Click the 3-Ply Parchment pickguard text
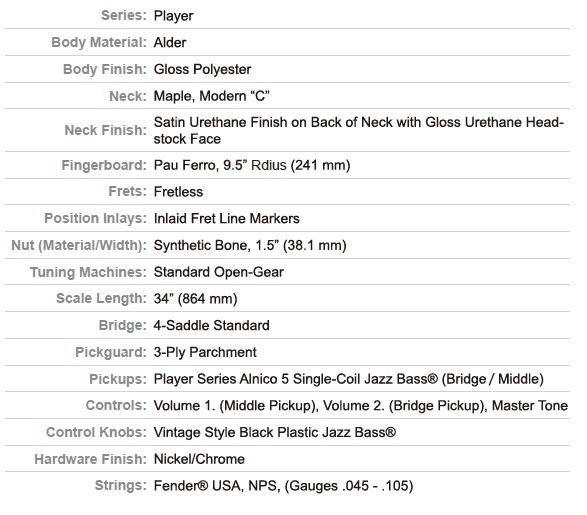 point(205,353)
